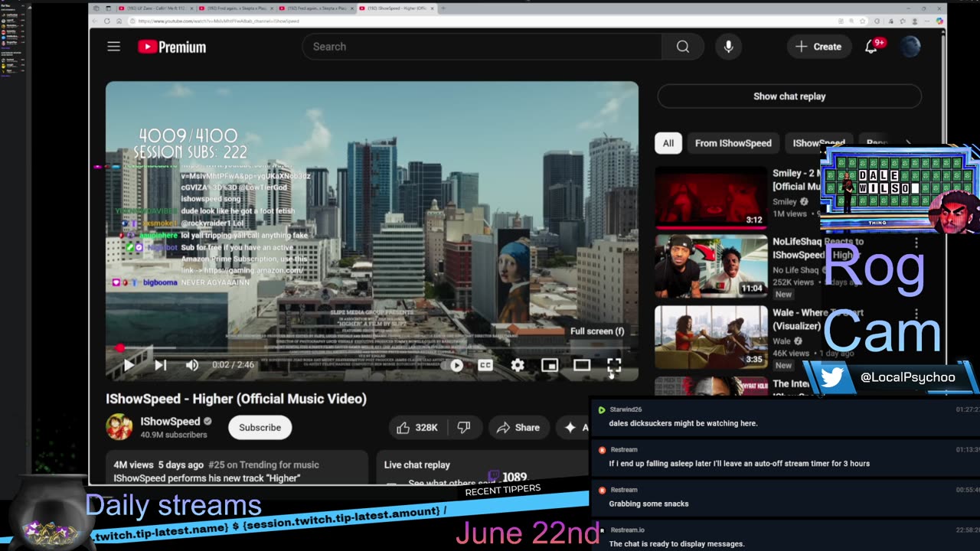Click the search magnifier button

tap(683, 47)
